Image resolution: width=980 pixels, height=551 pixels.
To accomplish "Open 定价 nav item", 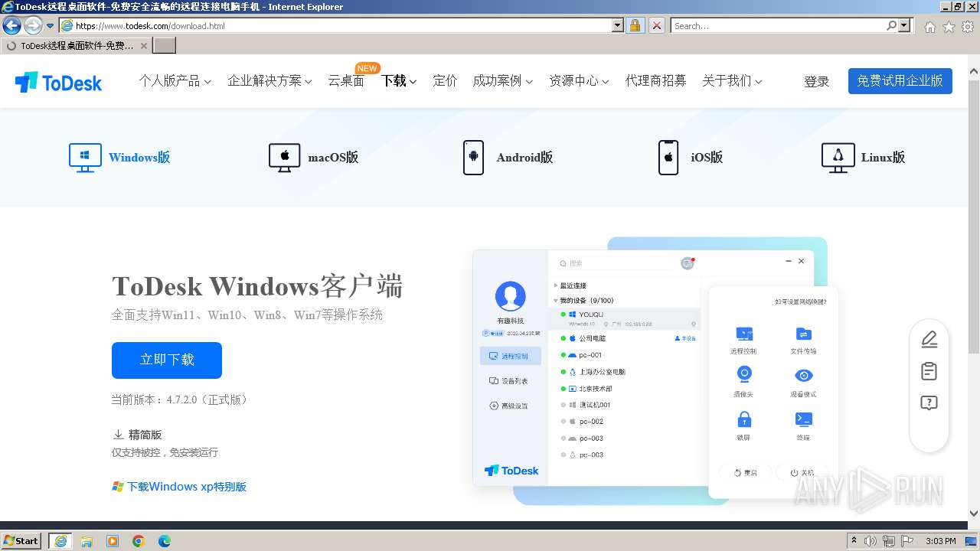I will point(445,80).
